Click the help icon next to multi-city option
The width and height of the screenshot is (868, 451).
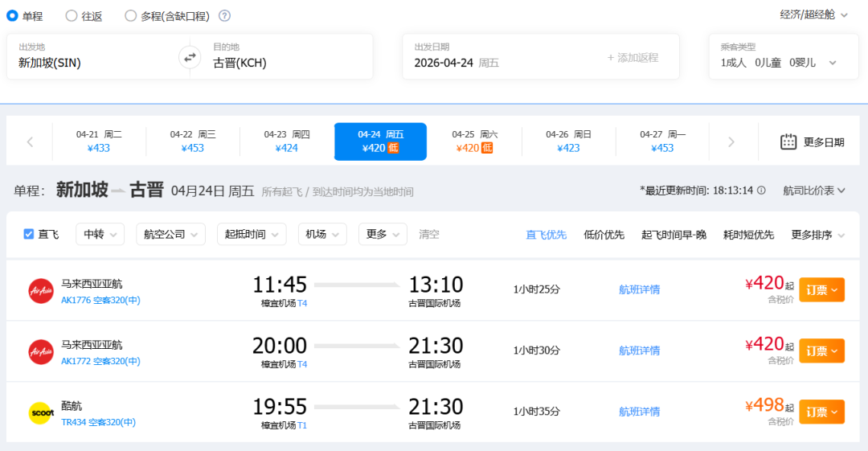tap(225, 15)
